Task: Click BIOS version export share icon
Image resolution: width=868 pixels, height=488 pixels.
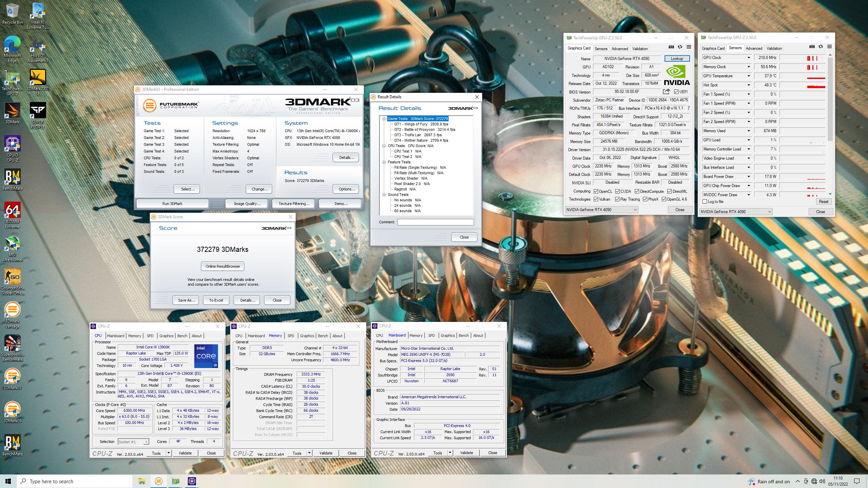Action: (x=666, y=91)
